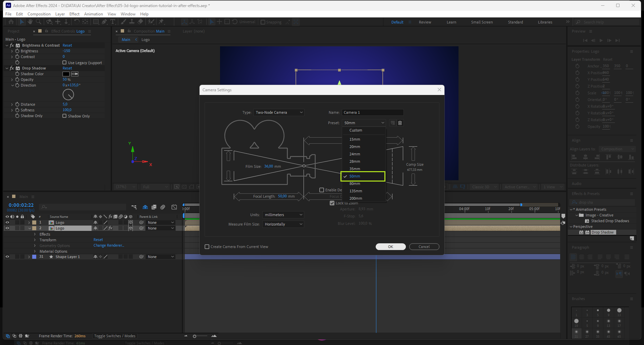Image resolution: width=644 pixels, height=345 pixels.
Task: Click the Eraser tool icon
Action: pos(141,22)
